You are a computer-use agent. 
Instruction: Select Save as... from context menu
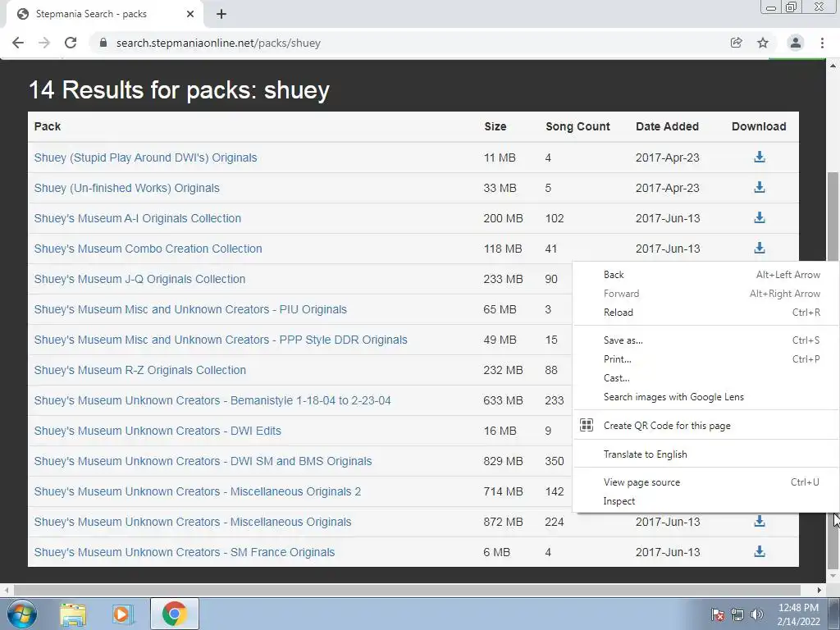pos(706,340)
